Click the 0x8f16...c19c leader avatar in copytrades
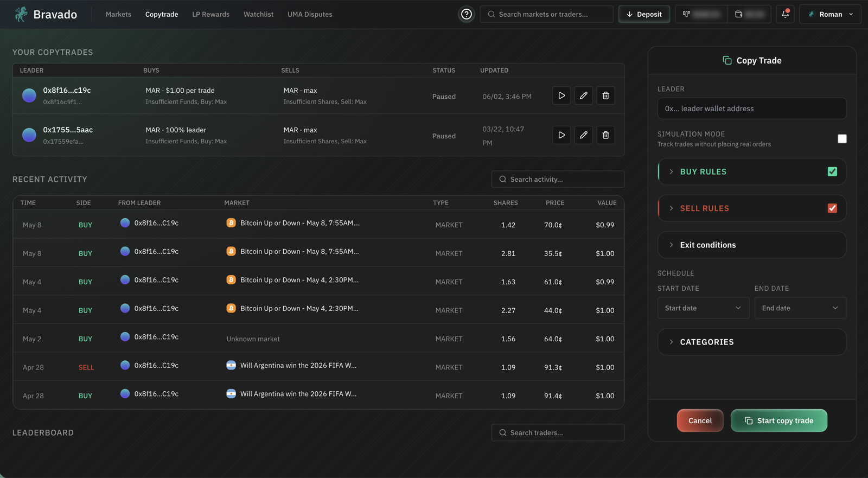 [x=29, y=95]
